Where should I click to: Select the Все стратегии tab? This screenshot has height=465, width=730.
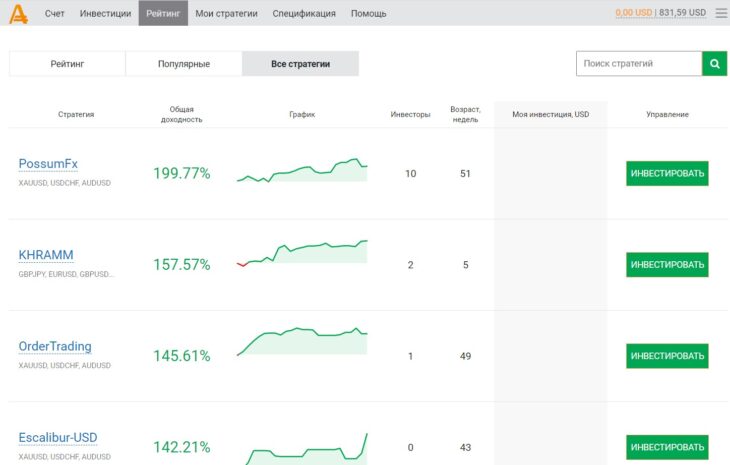click(x=300, y=63)
